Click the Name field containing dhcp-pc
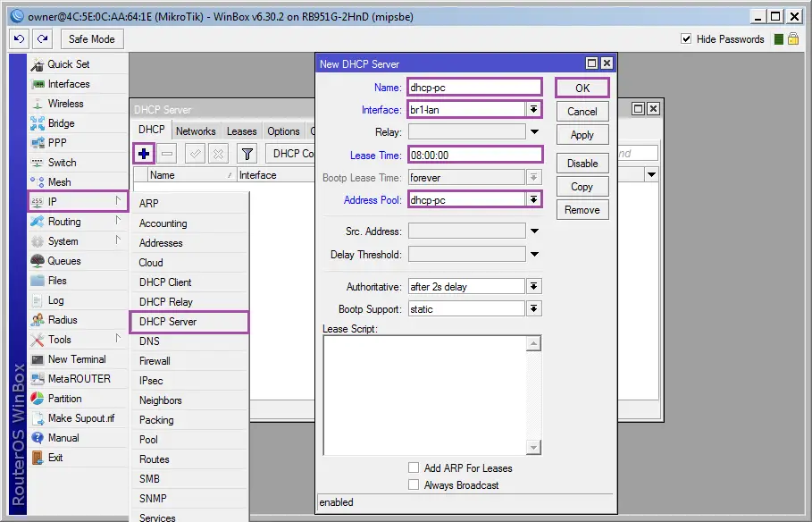This screenshot has height=522, width=812. [x=474, y=87]
